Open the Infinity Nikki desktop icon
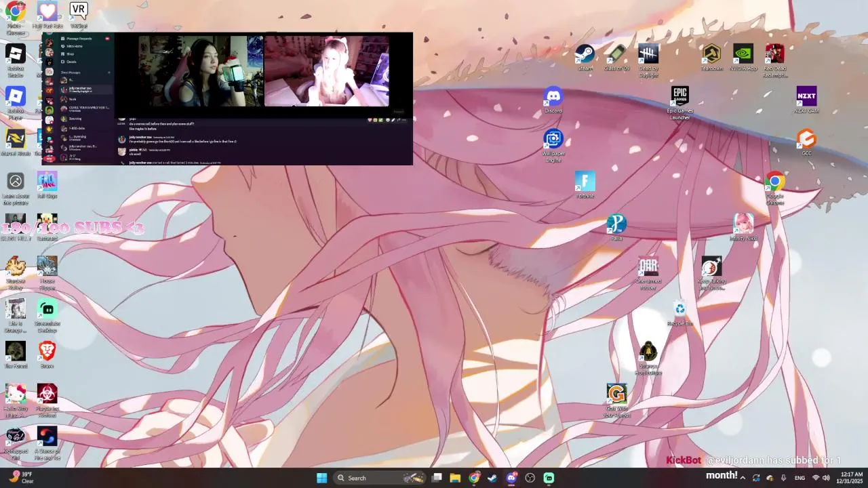The width and height of the screenshot is (868, 488). [743, 228]
